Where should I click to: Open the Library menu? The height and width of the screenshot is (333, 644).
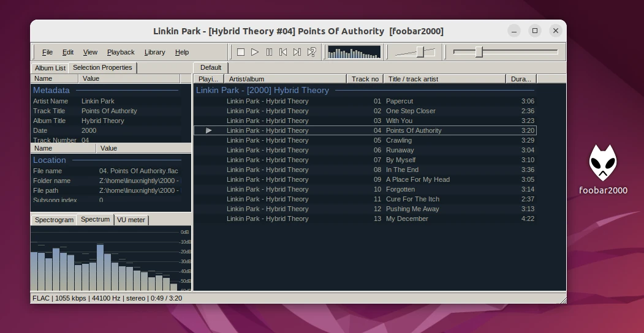point(155,52)
